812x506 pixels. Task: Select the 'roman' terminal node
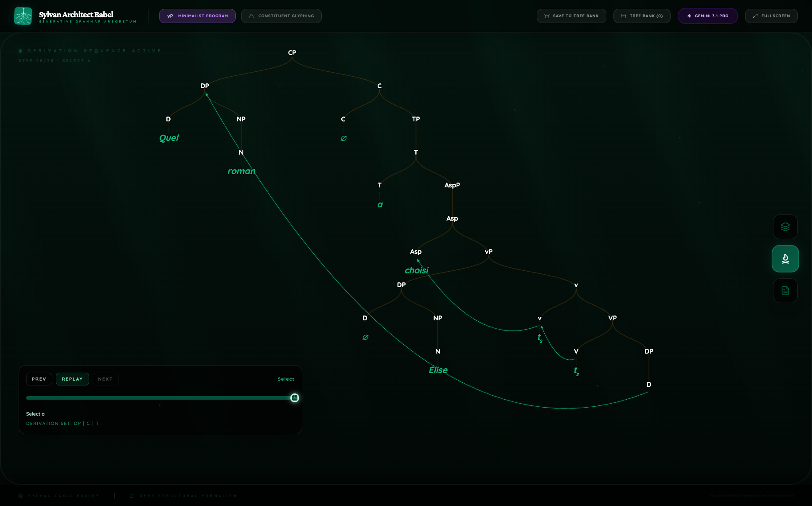pos(241,171)
